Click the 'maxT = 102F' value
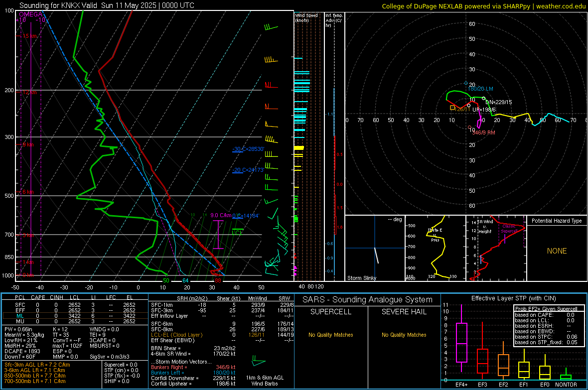Screen dimensions: 588x390 (67, 346)
